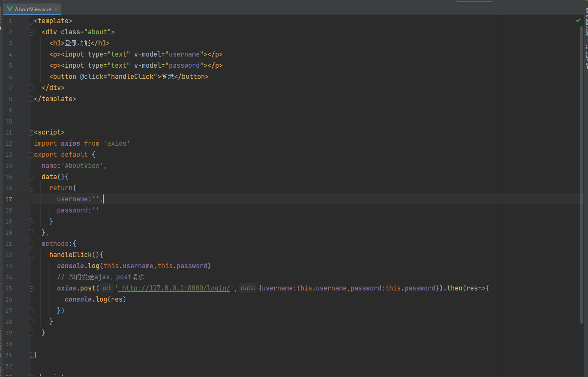Viewport: 588px width, 377px height.
Task: Collapse the methods object on line 21
Action: [31, 244]
